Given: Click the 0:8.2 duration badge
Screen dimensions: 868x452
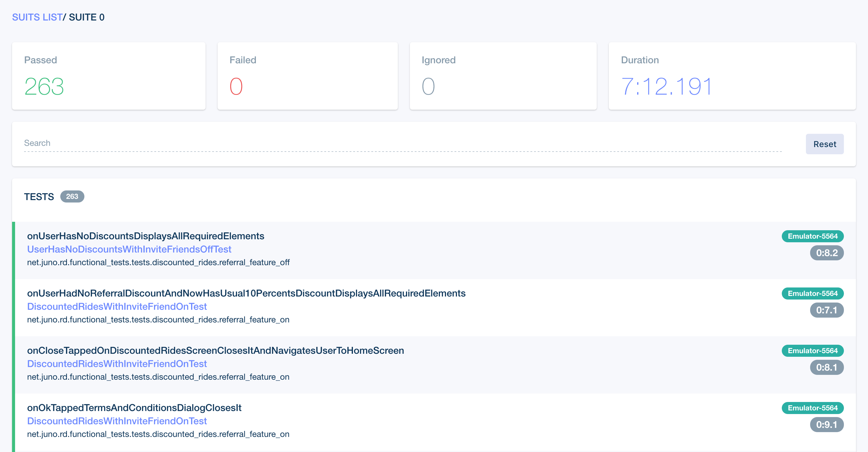Looking at the screenshot, I should tap(826, 253).
